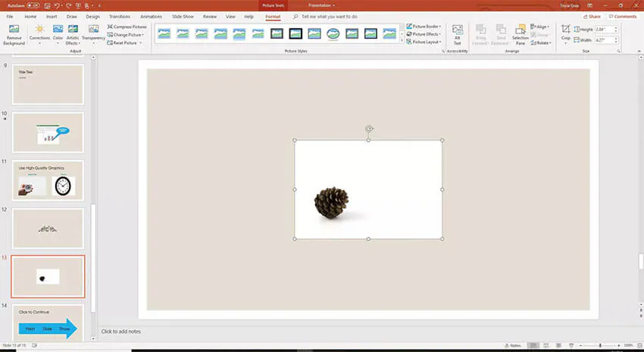Click the Normal view icon in status bar
Screen dimensions: 644x352
click(x=533, y=345)
